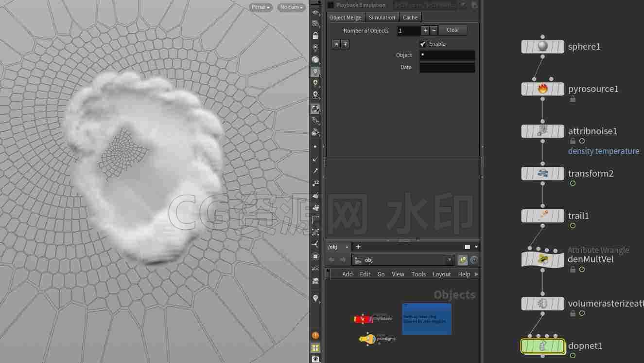Click the Data input field

pyautogui.click(x=447, y=67)
